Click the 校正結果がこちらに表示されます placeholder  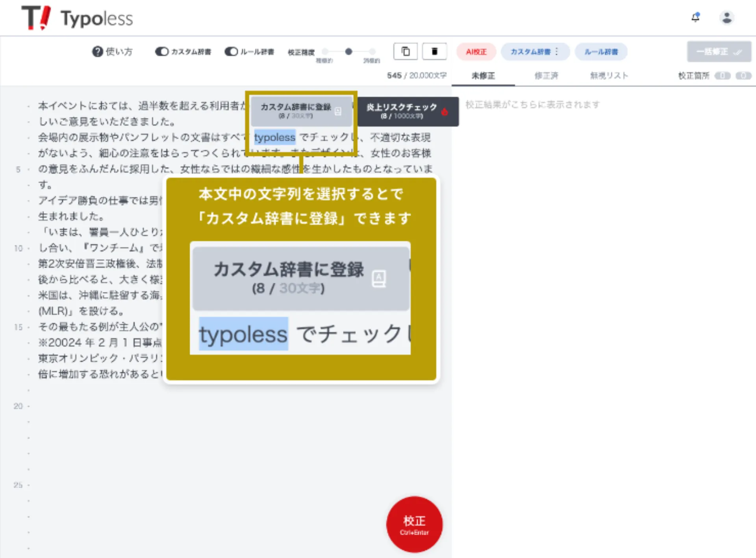532,104
